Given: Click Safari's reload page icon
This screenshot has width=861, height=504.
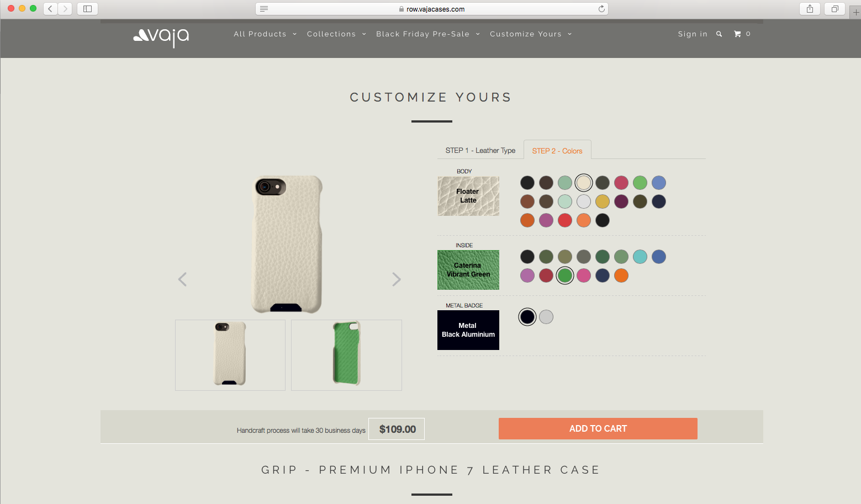Looking at the screenshot, I should click(x=601, y=9).
